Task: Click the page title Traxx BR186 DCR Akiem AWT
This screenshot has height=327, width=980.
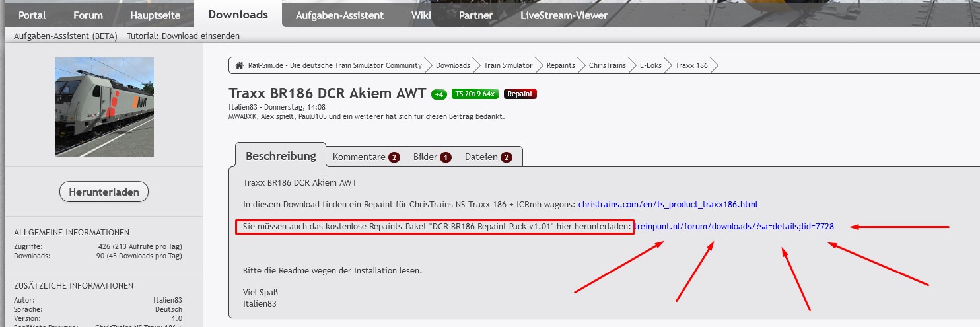Action: click(x=328, y=93)
